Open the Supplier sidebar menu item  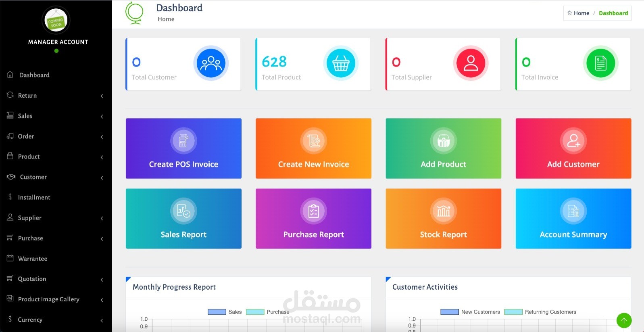(56, 218)
